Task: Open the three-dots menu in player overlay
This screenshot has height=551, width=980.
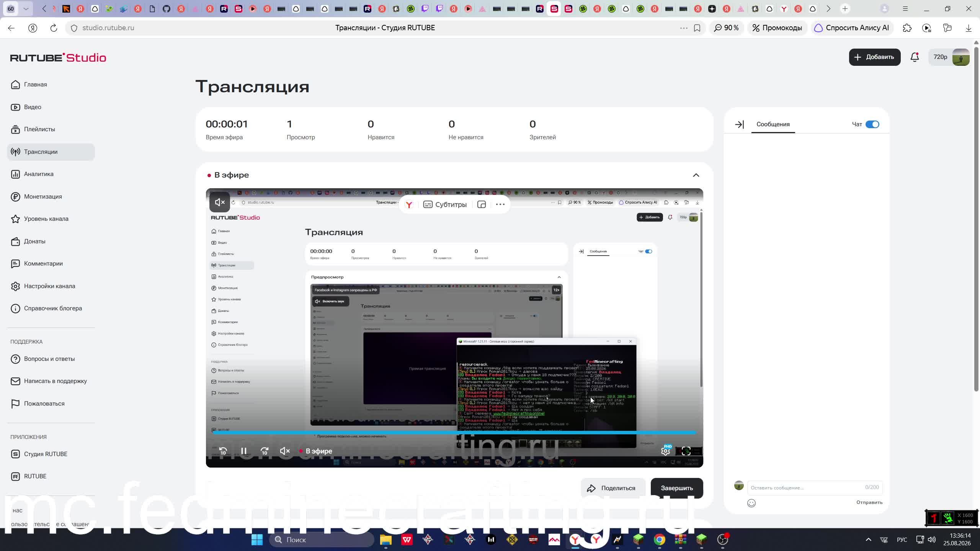Action: [500, 204]
